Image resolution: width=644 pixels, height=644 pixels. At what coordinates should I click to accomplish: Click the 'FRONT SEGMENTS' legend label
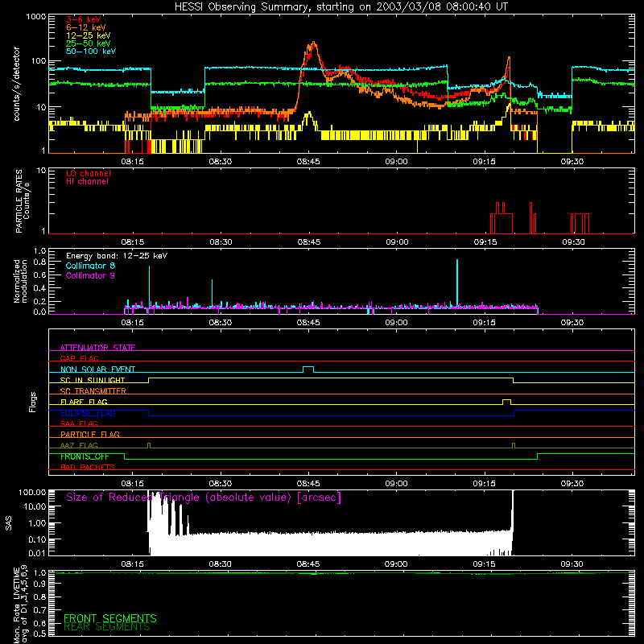tap(110, 618)
